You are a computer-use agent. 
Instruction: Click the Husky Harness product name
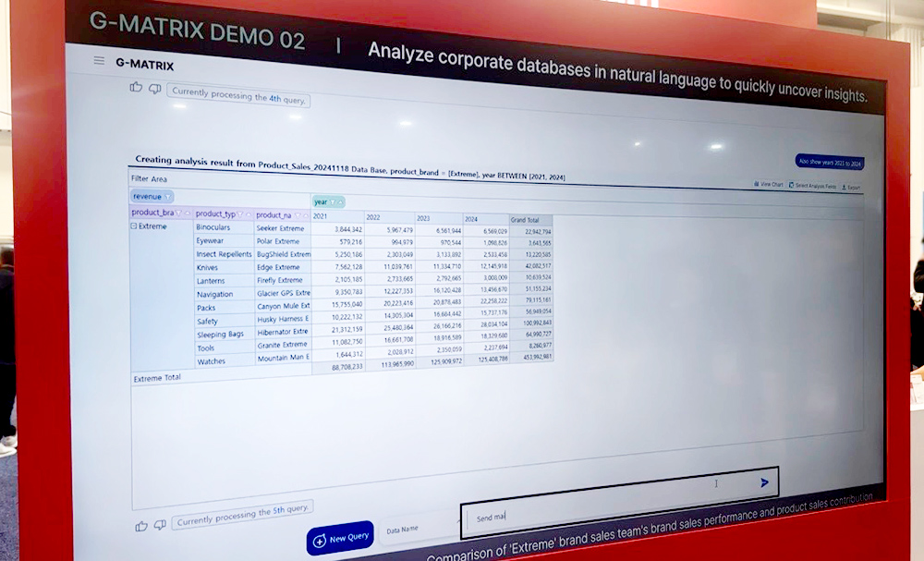283,319
